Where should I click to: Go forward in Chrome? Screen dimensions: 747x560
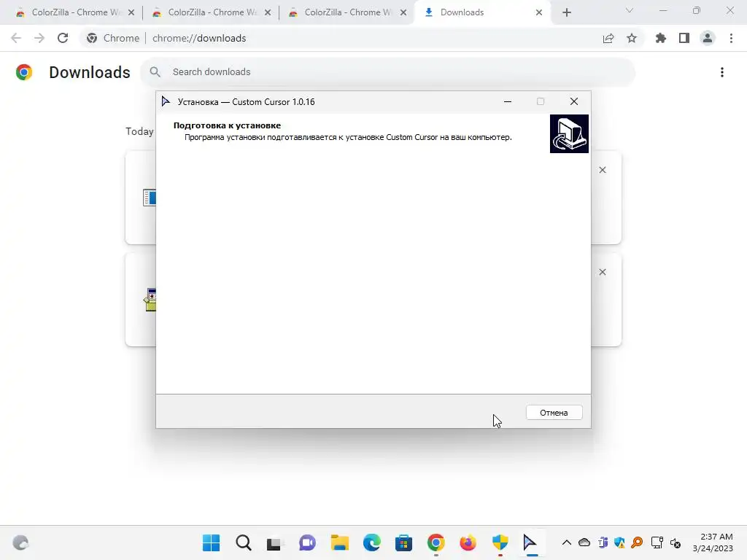39,38
